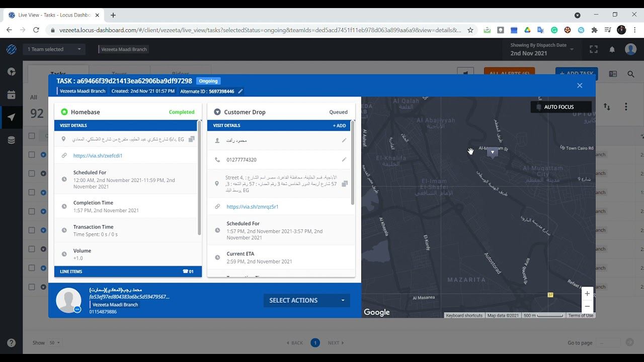
Task: Click NEXT page button
Action: point(336,343)
